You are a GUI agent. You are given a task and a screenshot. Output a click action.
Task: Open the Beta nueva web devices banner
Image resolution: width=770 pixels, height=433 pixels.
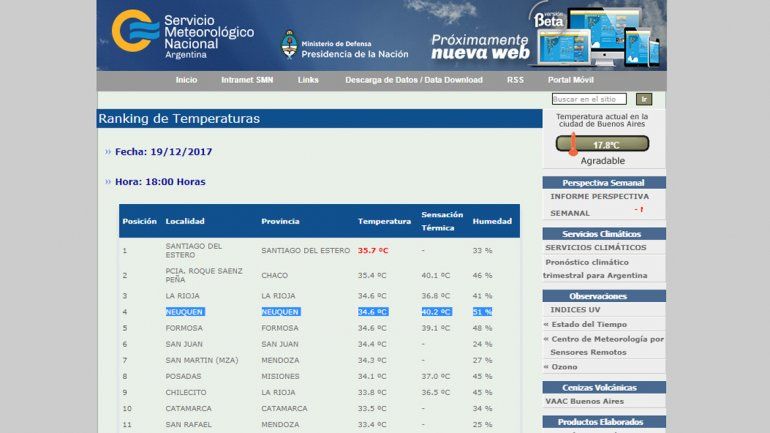[x=595, y=35]
